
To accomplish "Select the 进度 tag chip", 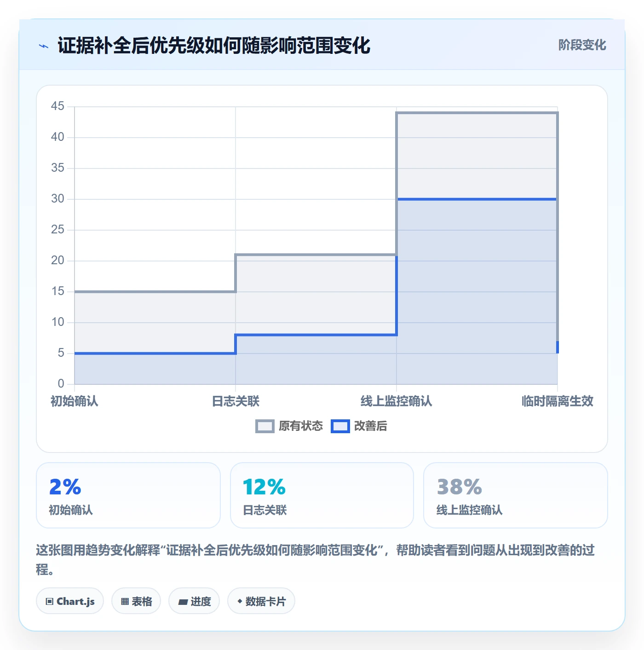I will tap(194, 601).
